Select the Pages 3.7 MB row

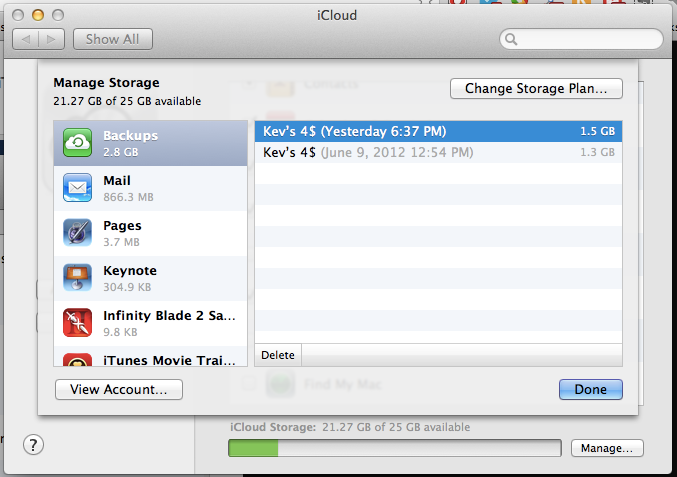[150, 234]
